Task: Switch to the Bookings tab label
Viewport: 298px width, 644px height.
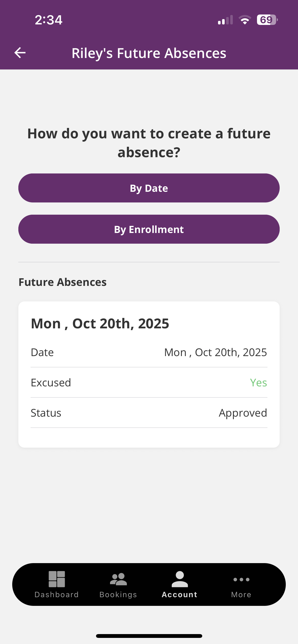Action: [118, 595]
